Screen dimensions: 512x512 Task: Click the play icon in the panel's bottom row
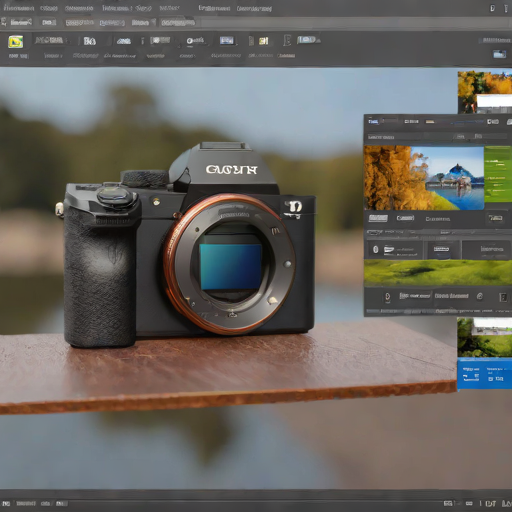click(x=387, y=297)
